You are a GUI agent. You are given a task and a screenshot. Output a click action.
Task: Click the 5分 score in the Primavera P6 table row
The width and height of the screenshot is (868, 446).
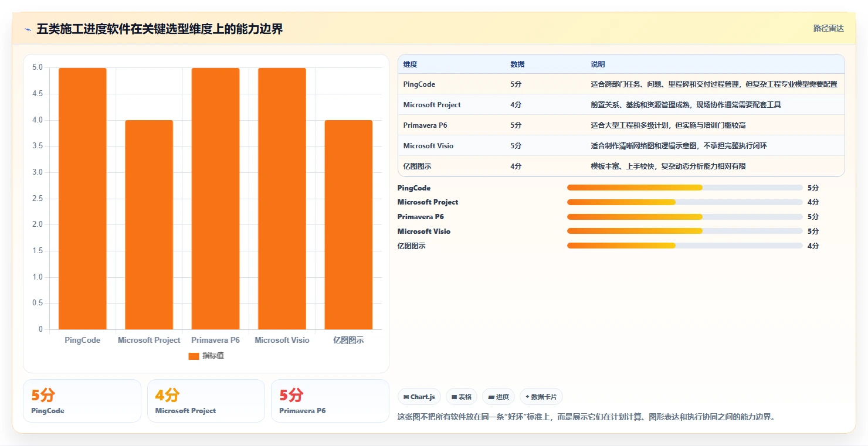(x=516, y=125)
